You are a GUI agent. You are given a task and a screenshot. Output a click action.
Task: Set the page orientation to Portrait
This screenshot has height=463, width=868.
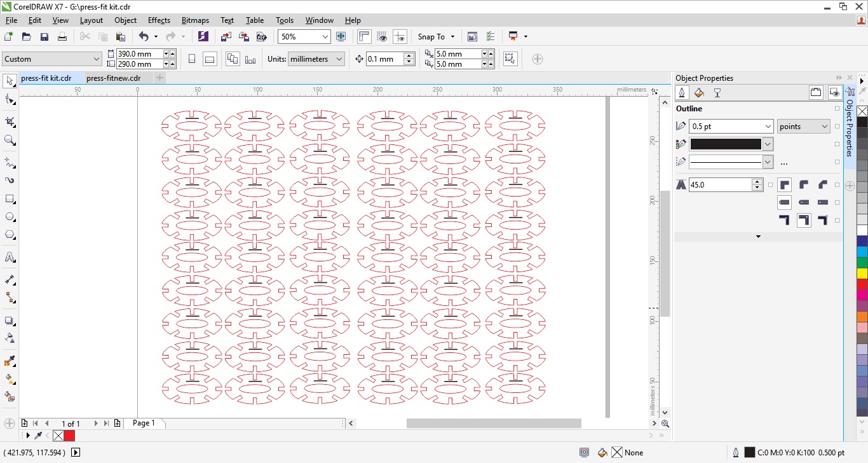click(192, 59)
